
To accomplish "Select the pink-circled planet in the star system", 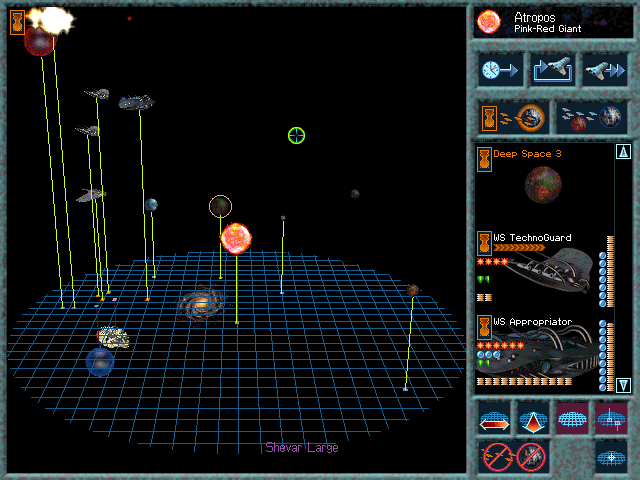I will click(220, 207).
